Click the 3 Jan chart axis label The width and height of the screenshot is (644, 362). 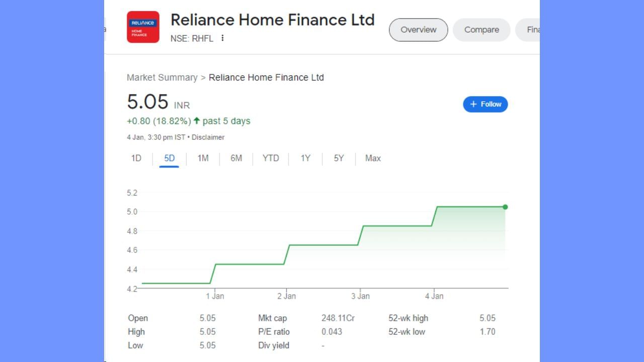[x=360, y=296]
